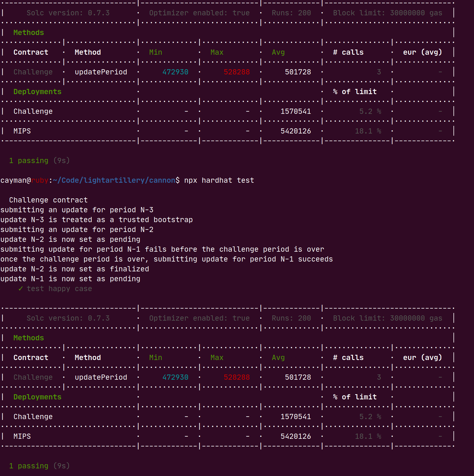Click the test happy case label
Image resolution: width=474 pixels, height=476 pixels.
pyautogui.click(x=59, y=289)
